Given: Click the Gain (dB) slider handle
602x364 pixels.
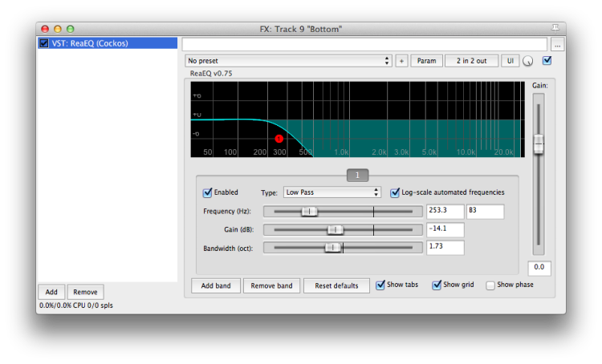Looking at the screenshot, I should 336,230.
